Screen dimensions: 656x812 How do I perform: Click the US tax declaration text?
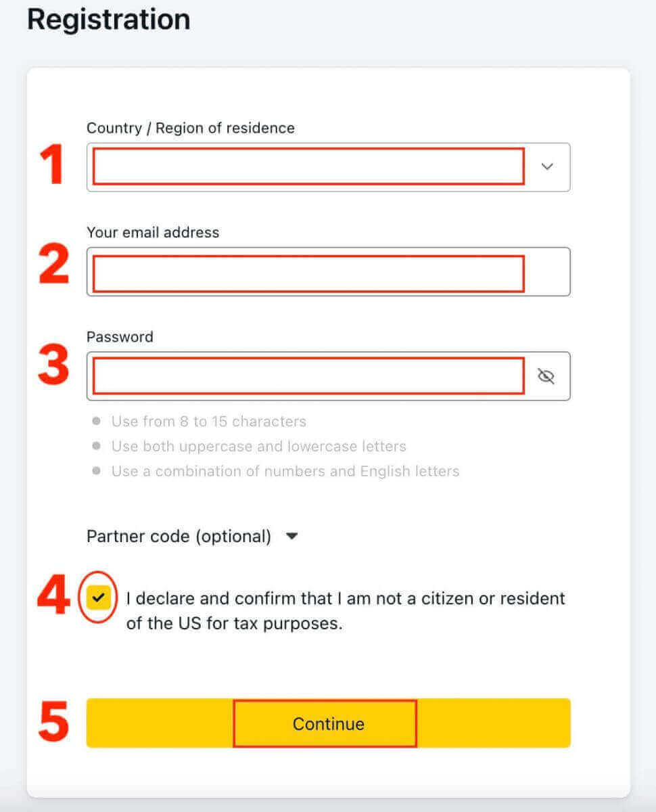click(x=345, y=610)
